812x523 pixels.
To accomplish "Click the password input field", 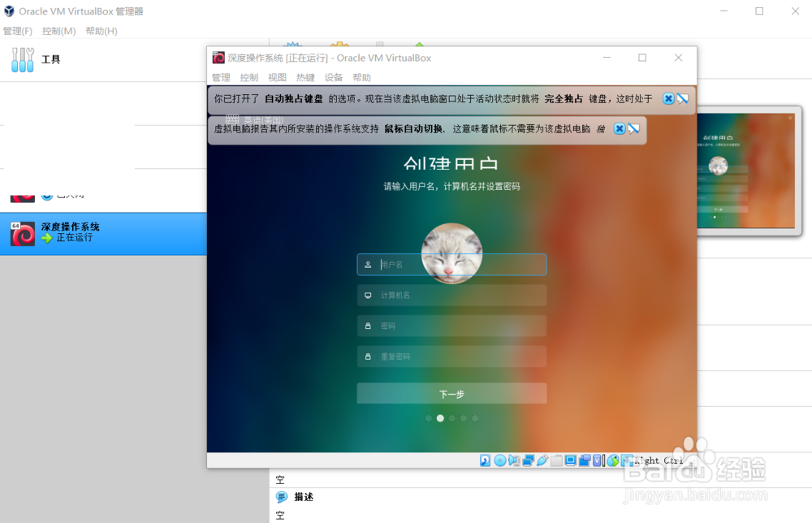I will [x=451, y=326].
